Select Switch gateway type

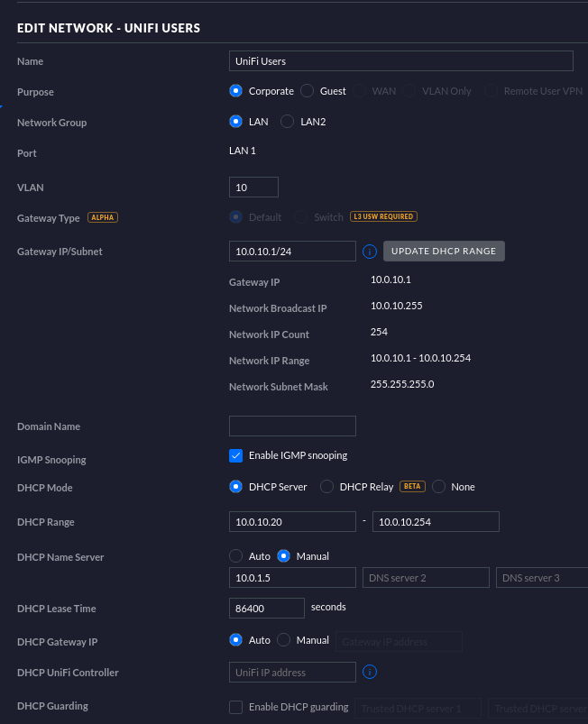(300, 217)
